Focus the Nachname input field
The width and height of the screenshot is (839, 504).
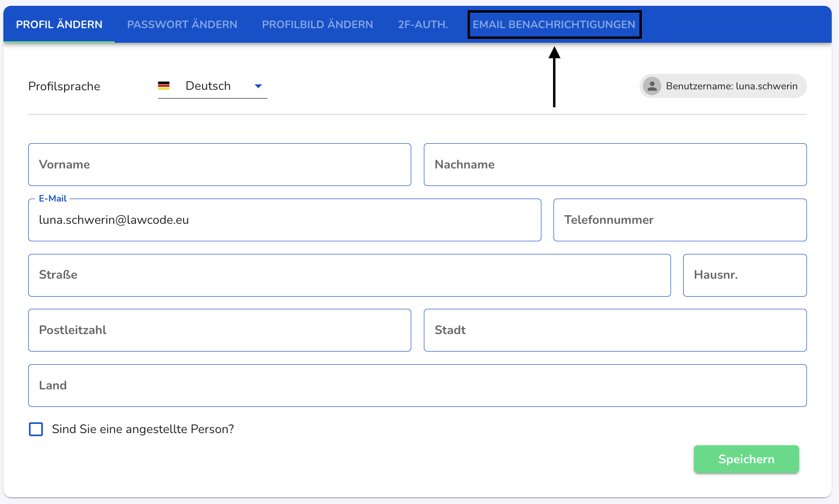click(x=615, y=165)
